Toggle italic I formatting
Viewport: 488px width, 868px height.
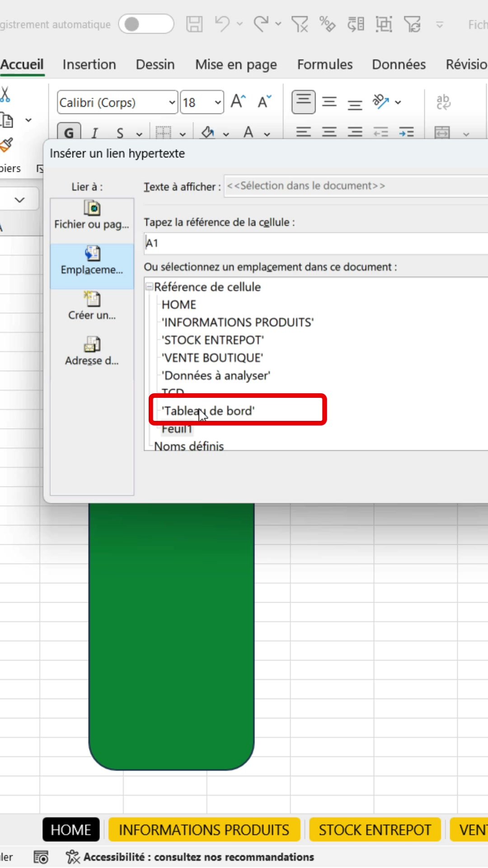[x=94, y=133]
